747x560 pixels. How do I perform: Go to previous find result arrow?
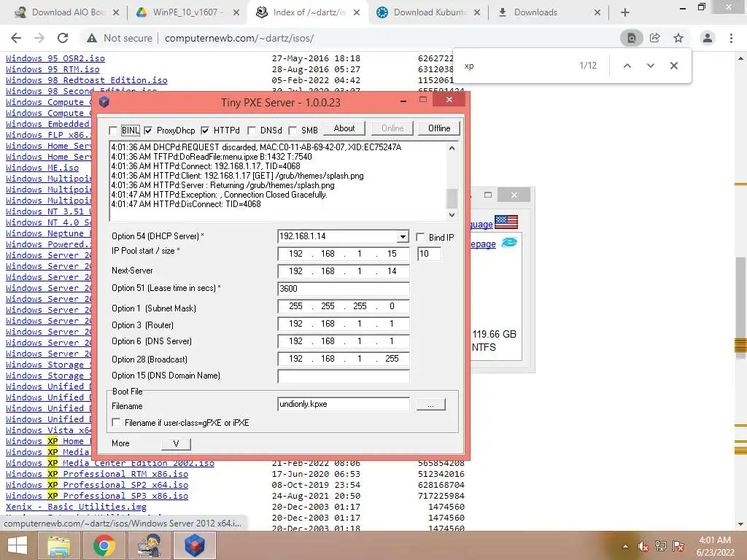click(627, 66)
